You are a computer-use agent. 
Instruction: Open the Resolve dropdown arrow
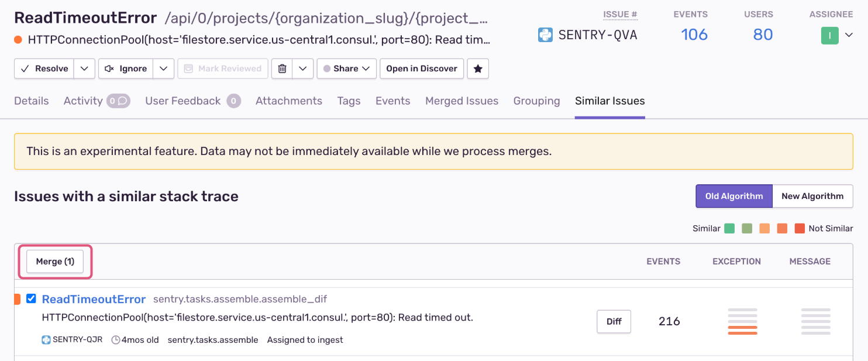coord(84,68)
